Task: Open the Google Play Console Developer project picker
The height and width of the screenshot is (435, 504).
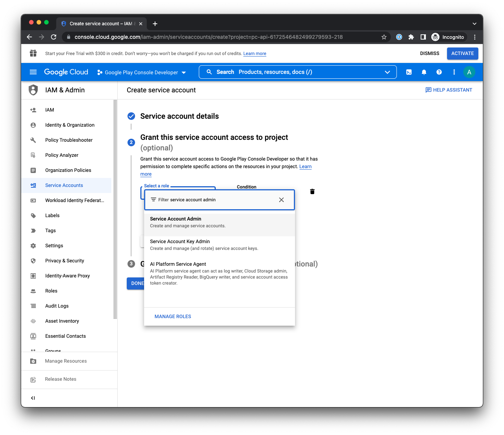Action: pyautogui.click(x=142, y=72)
